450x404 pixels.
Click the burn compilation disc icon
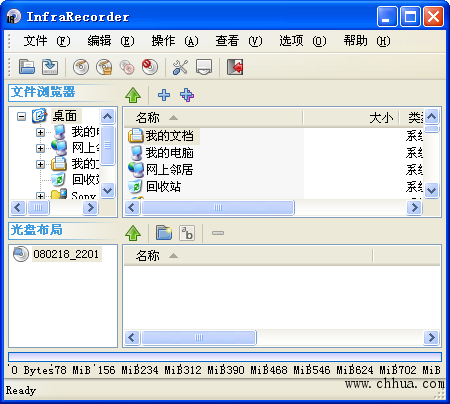(x=81, y=67)
